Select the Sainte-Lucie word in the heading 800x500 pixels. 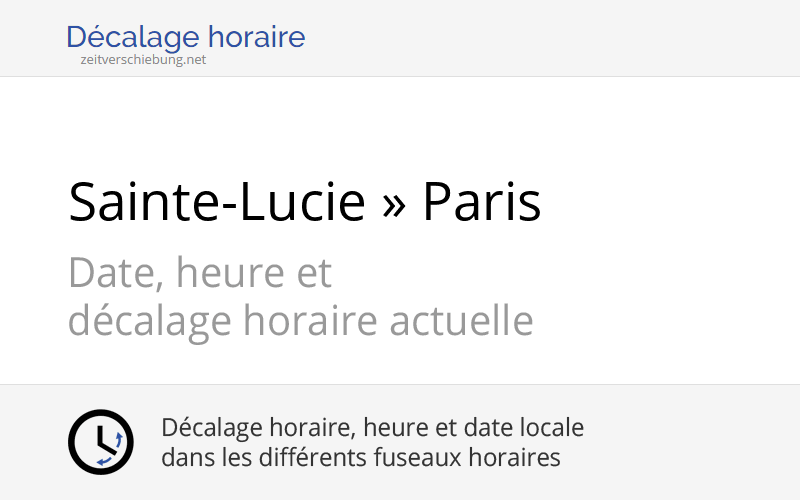tap(217, 203)
